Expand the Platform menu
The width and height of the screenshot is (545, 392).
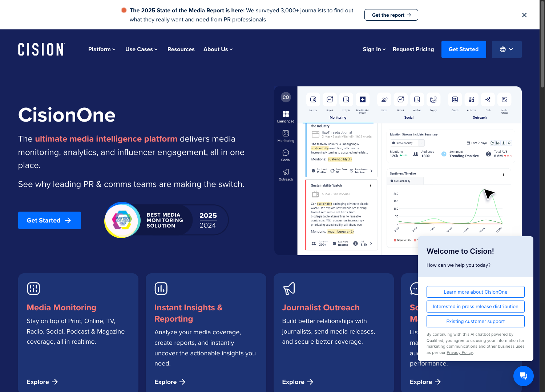click(x=102, y=49)
